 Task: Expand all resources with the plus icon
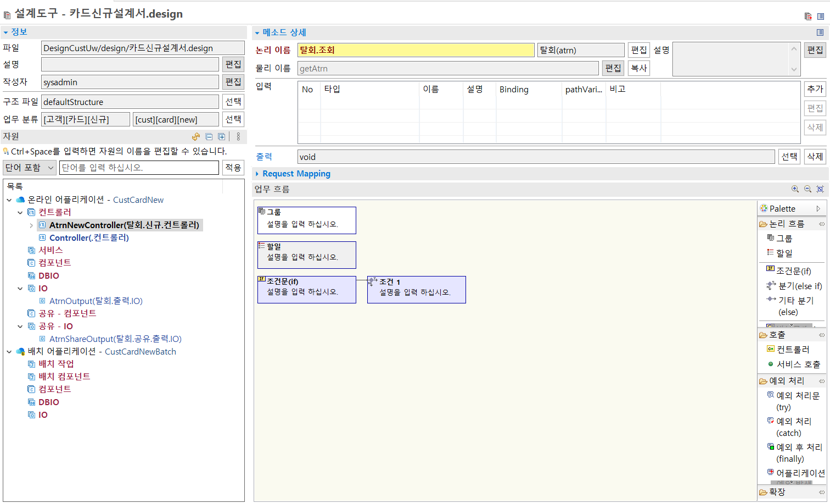pyautogui.click(x=222, y=137)
